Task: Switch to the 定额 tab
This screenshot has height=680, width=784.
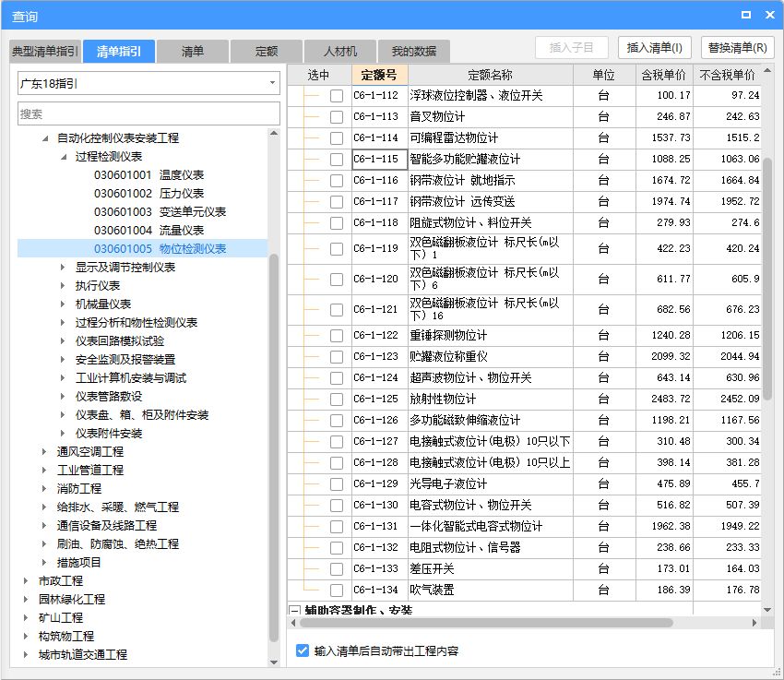Action: pyautogui.click(x=267, y=52)
